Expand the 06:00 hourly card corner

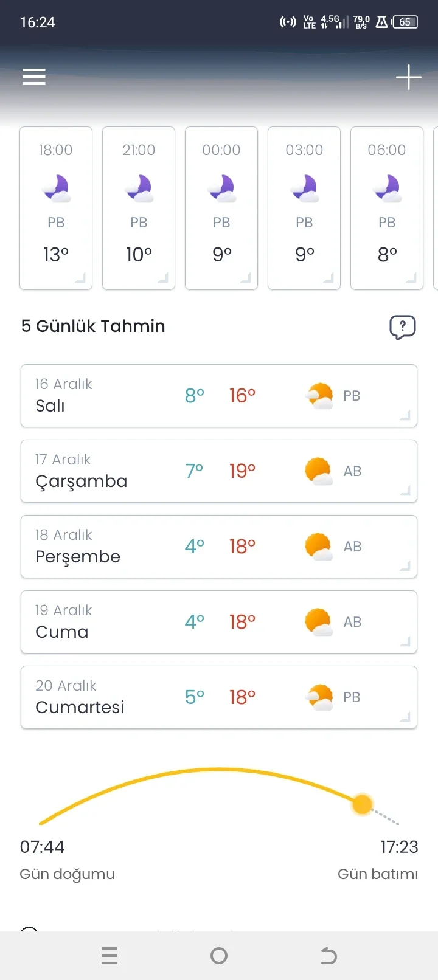(x=411, y=278)
